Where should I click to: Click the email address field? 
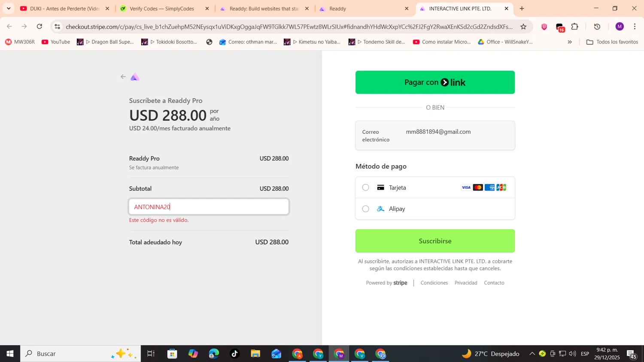coord(435,136)
